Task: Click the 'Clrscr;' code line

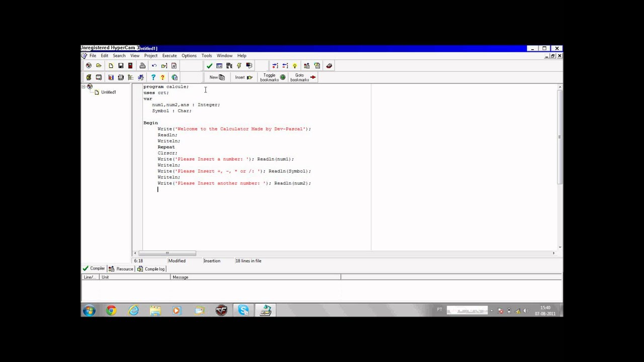Action: click(x=168, y=153)
